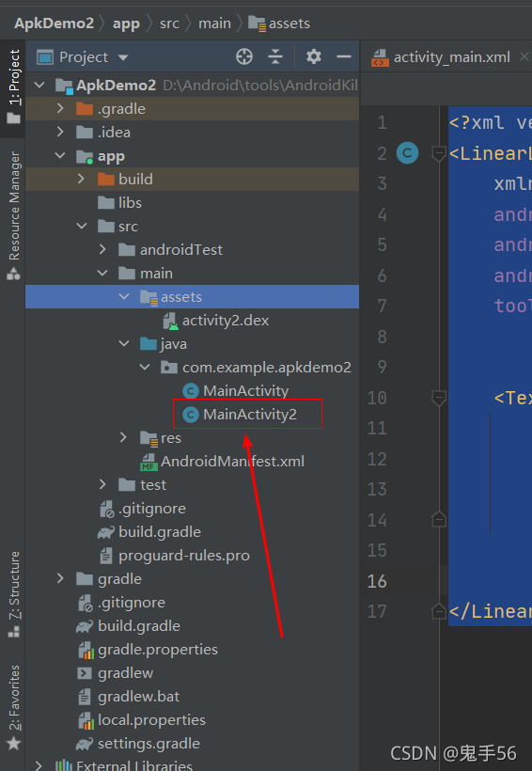The height and width of the screenshot is (771, 532).
Task: Collapse the app module node
Action: [x=60, y=155]
